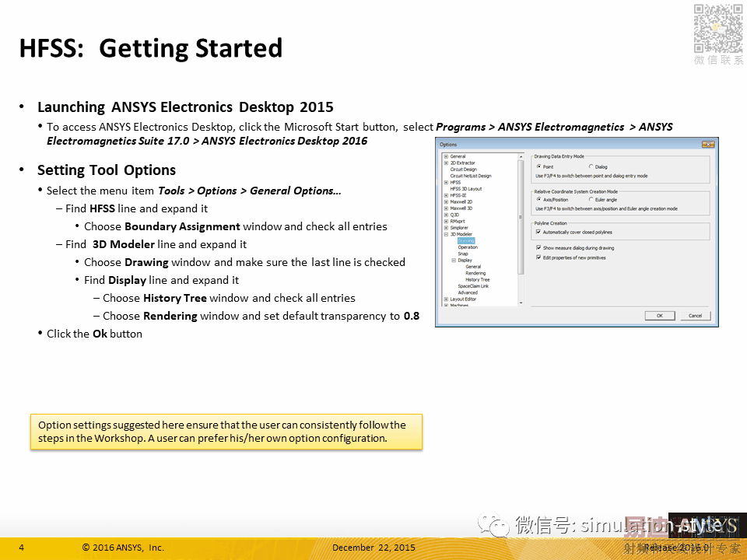Open History Tree options under Display

coord(477,280)
